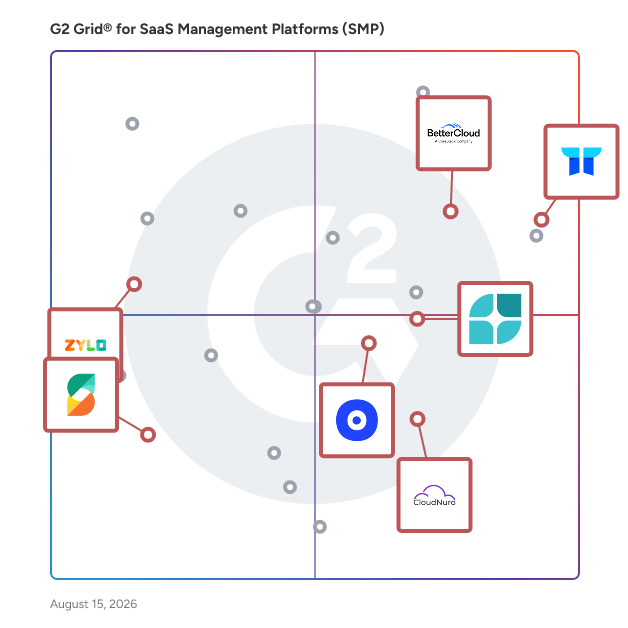The width and height of the screenshot is (628, 628).
Task: Open the BetterCloud logo card
Action: [453, 133]
